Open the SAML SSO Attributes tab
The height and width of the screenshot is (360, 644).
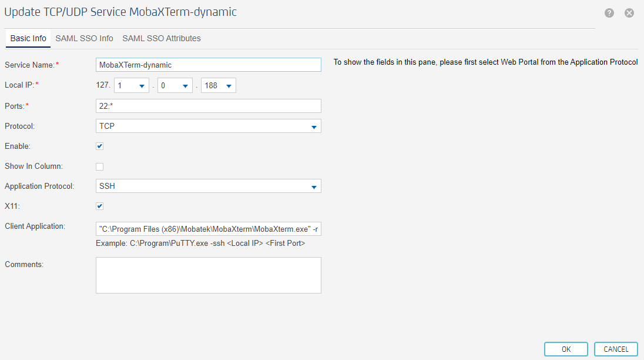click(x=162, y=38)
